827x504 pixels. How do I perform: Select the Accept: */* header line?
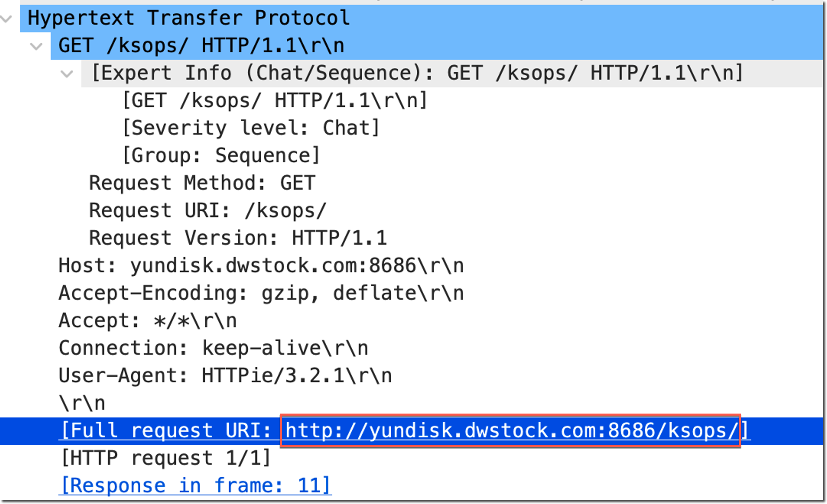tap(147, 321)
